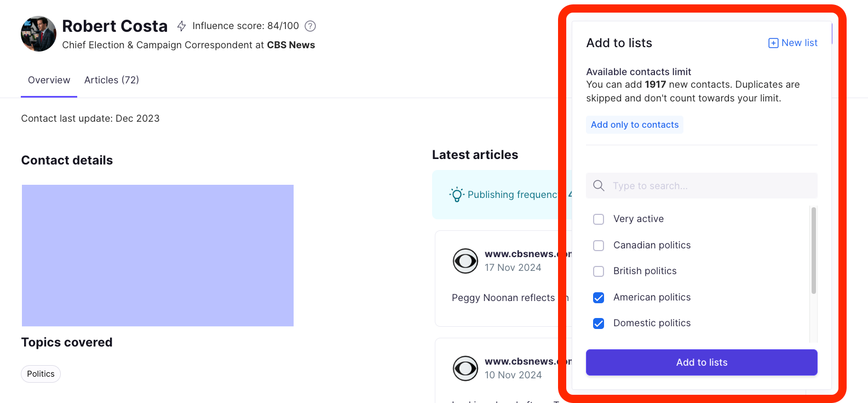Uncheck the American politics checkbox
868x403 pixels.
pos(599,297)
